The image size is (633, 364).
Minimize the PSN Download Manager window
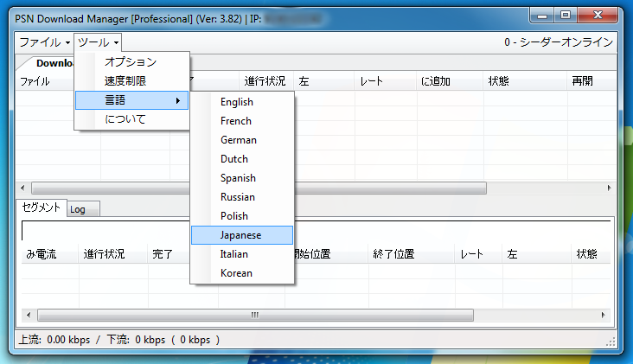542,16
